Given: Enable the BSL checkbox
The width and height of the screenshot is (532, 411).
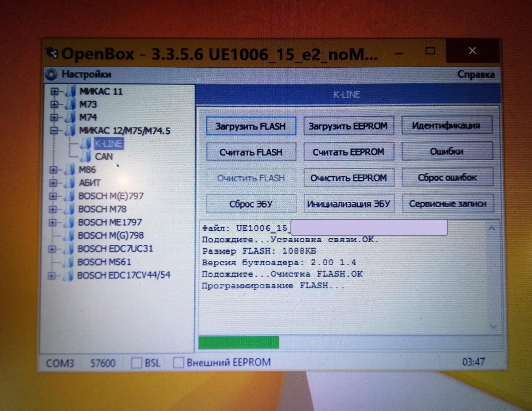Looking at the screenshot, I should pyautogui.click(x=136, y=363).
